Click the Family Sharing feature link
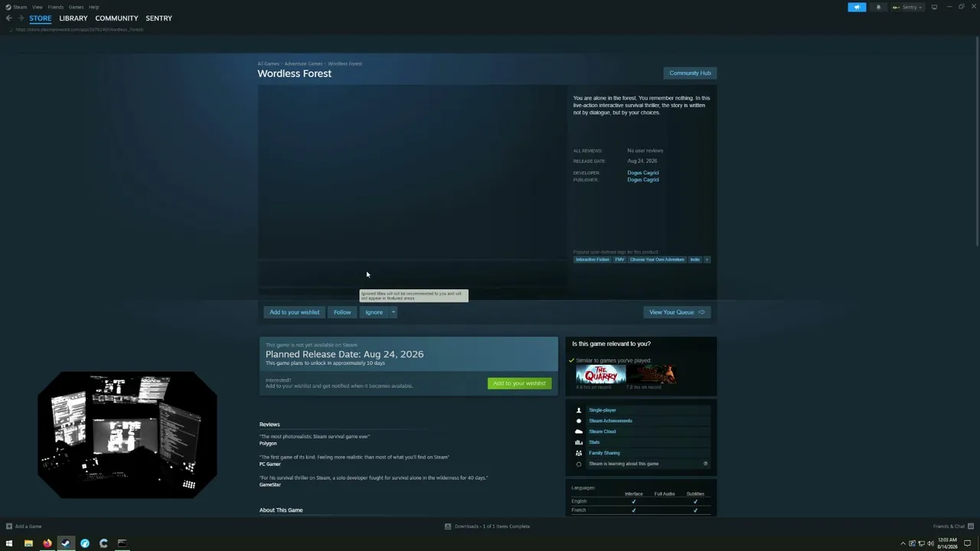This screenshot has height=551, width=980. pyautogui.click(x=604, y=453)
